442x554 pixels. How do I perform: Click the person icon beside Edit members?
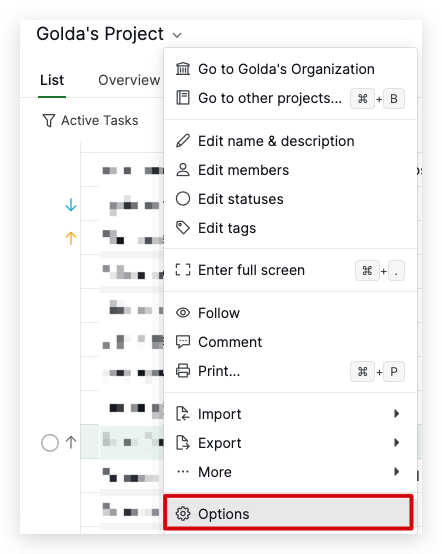[x=183, y=170]
